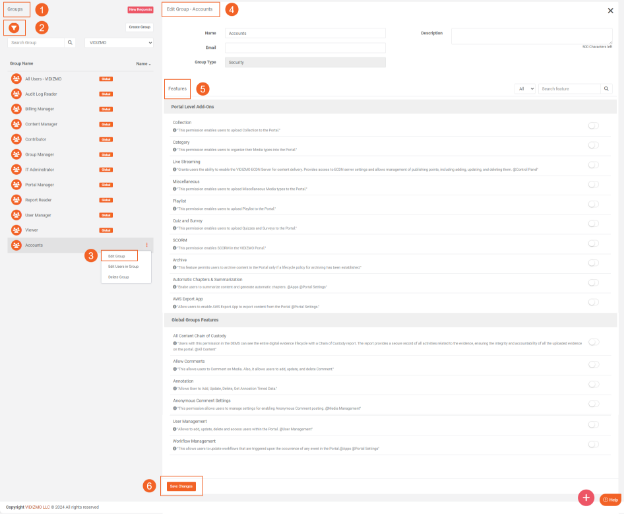Toggle the Live Streaming permission
Viewport: 624px width, 514px height.
(x=594, y=164)
